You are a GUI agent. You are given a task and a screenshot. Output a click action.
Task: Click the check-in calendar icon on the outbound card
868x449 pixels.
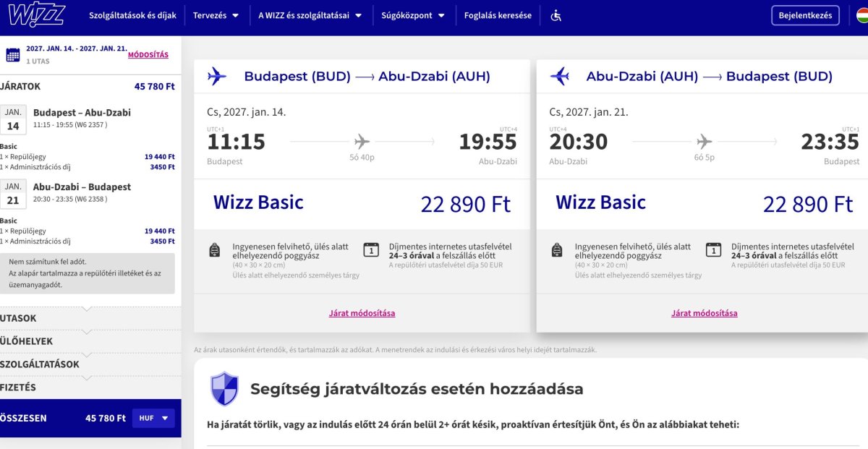coord(371,249)
